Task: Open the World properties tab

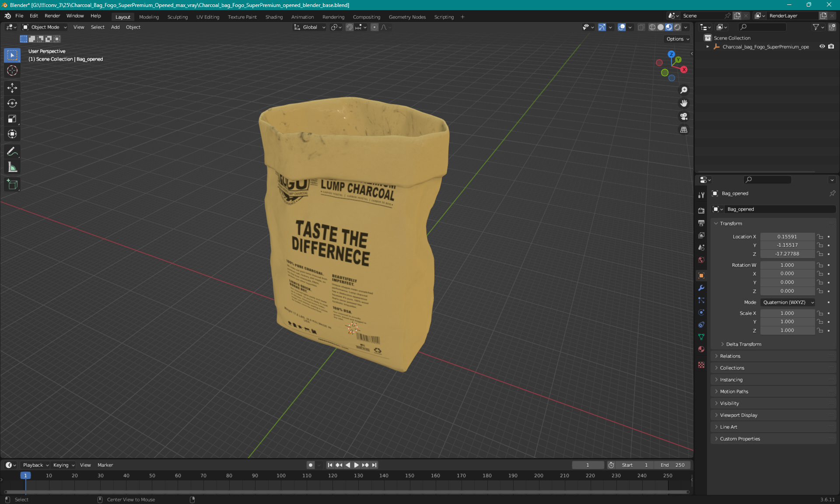Action: point(701,259)
